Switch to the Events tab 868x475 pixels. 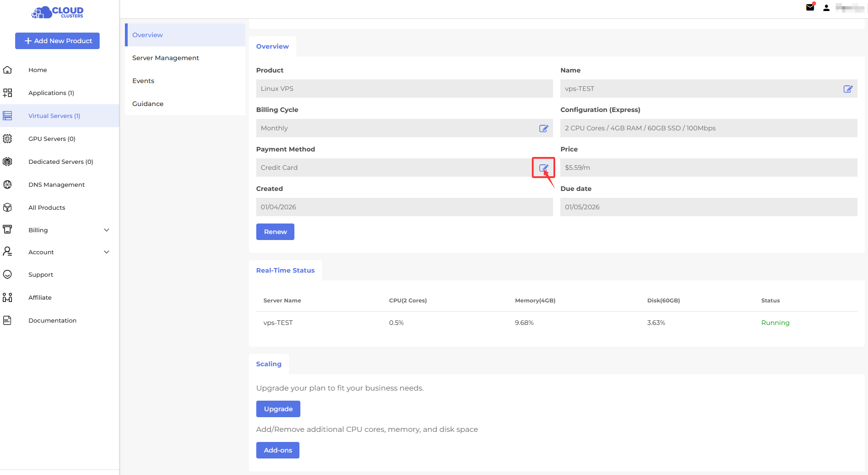143,81
